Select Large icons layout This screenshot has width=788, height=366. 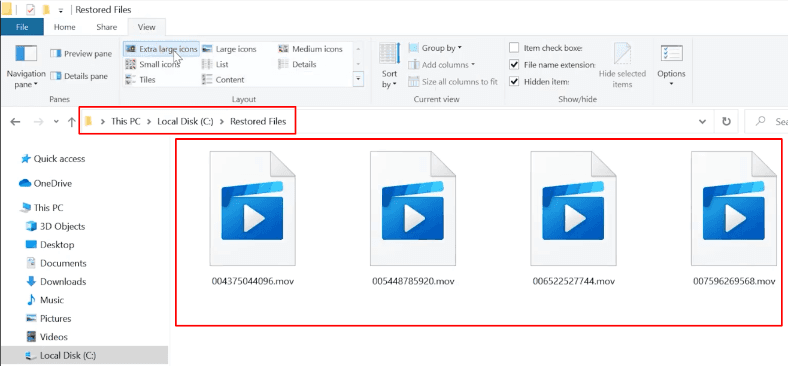tap(229, 49)
